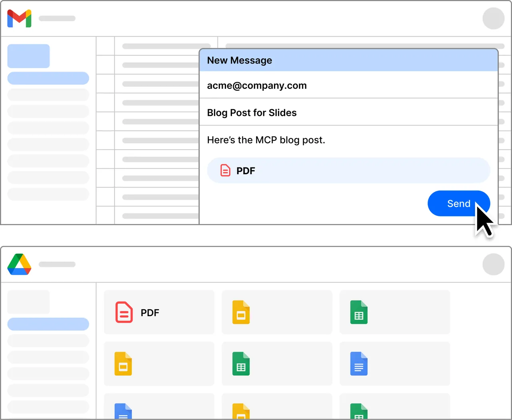The width and height of the screenshot is (512, 420).
Task: Click the Google Drive logo icon
Action: tap(19, 264)
